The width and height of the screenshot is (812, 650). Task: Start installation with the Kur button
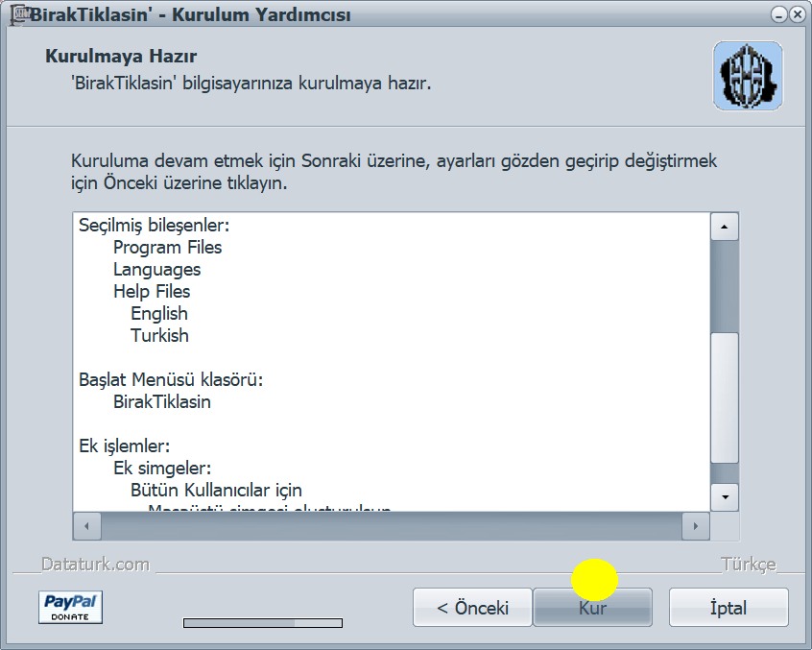pos(592,607)
